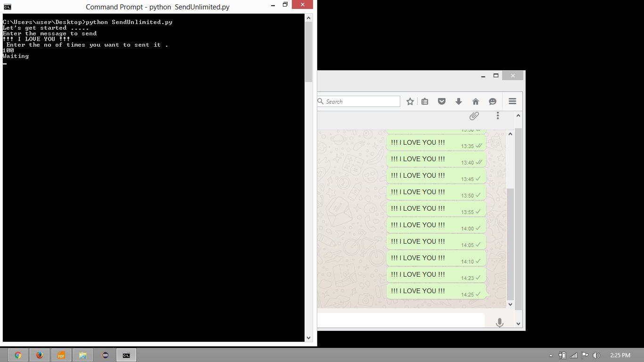Select Command Prompt taskbar button
The height and width of the screenshot is (362, 644).
coord(126,355)
